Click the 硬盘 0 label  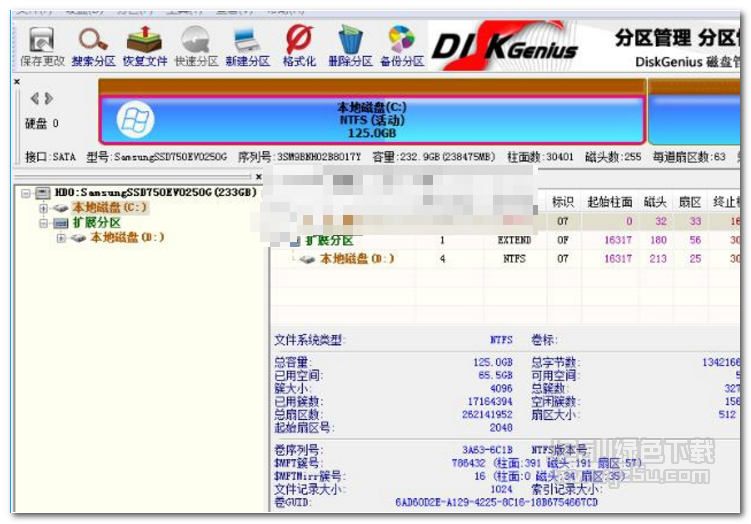[x=42, y=124]
